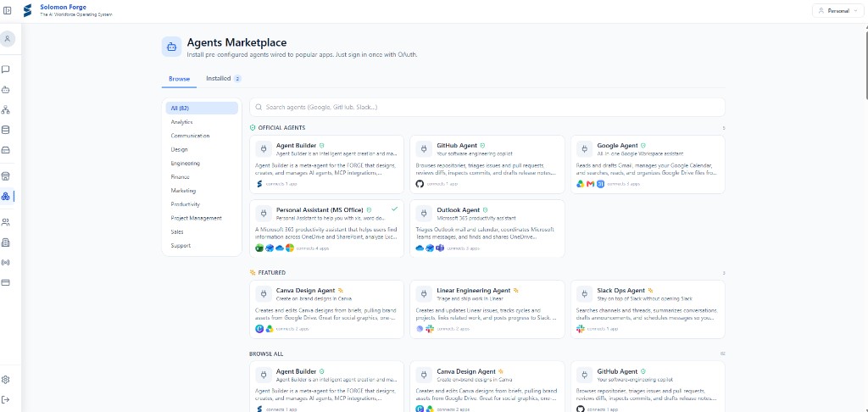Select the active marketplace cubes sidebar icon
The height and width of the screenshot is (412, 868).
click(x=6, y=196)
